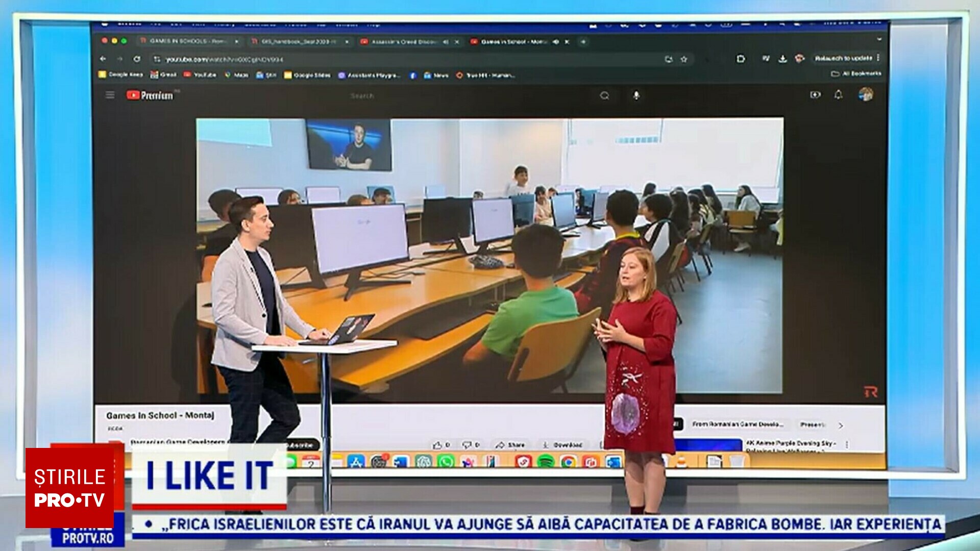Open the YouTube hamburger guide menu
Viewport: 980px width, 551px height.
point(110,95)
